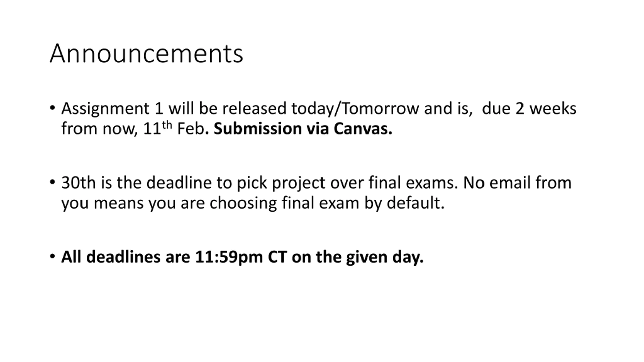
Task: Select the second bullet point marker
Action: coord(52,182)
